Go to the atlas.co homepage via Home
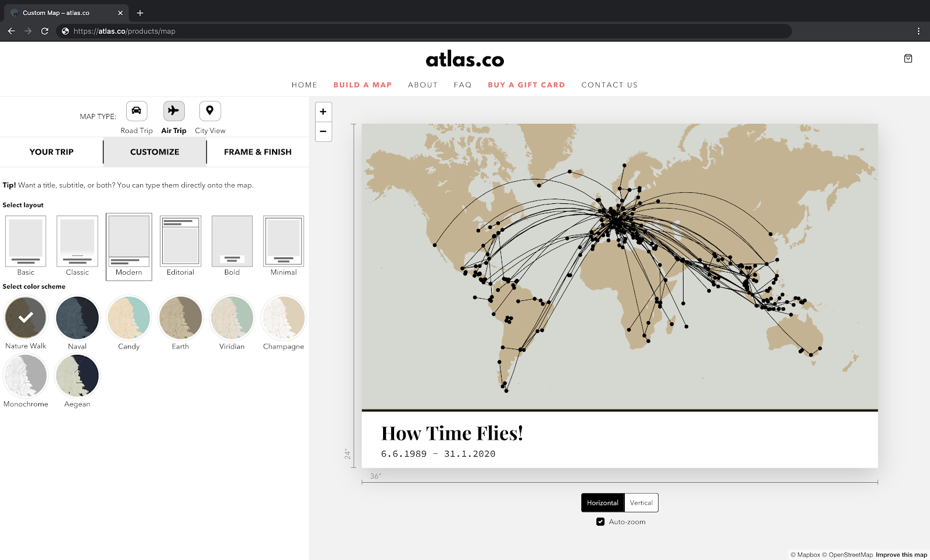The image size is (930, 560). coord(304,85)
